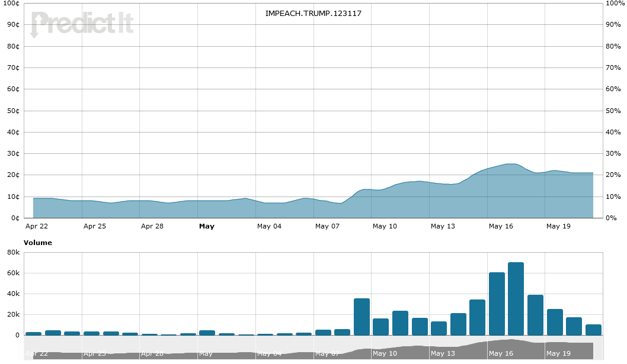Viewport: 627px width, 364px height.
Task: Click the '50¢' label on the left price axis
Action: 13,111
